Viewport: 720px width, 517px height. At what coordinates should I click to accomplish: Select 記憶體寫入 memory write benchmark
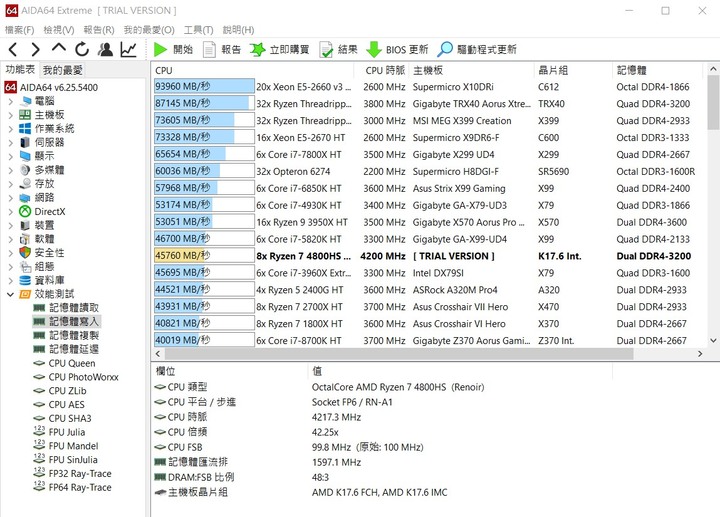tap(66, 321)
